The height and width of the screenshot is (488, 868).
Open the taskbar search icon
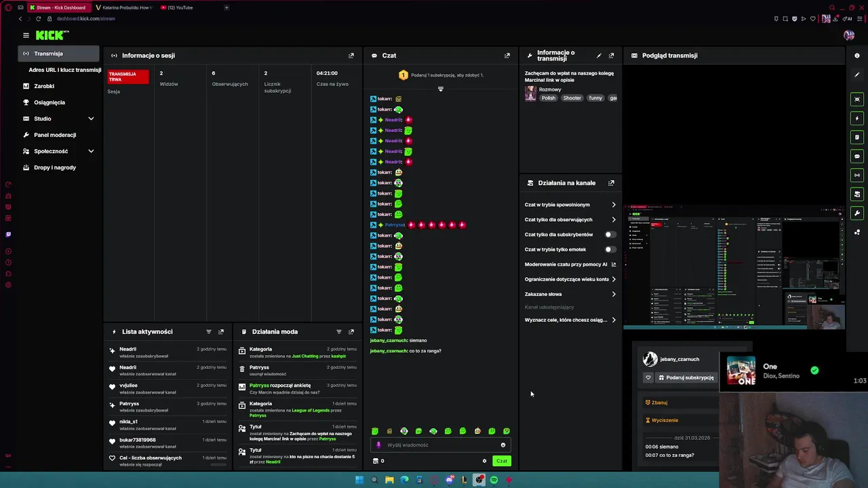tap(374, 480)
